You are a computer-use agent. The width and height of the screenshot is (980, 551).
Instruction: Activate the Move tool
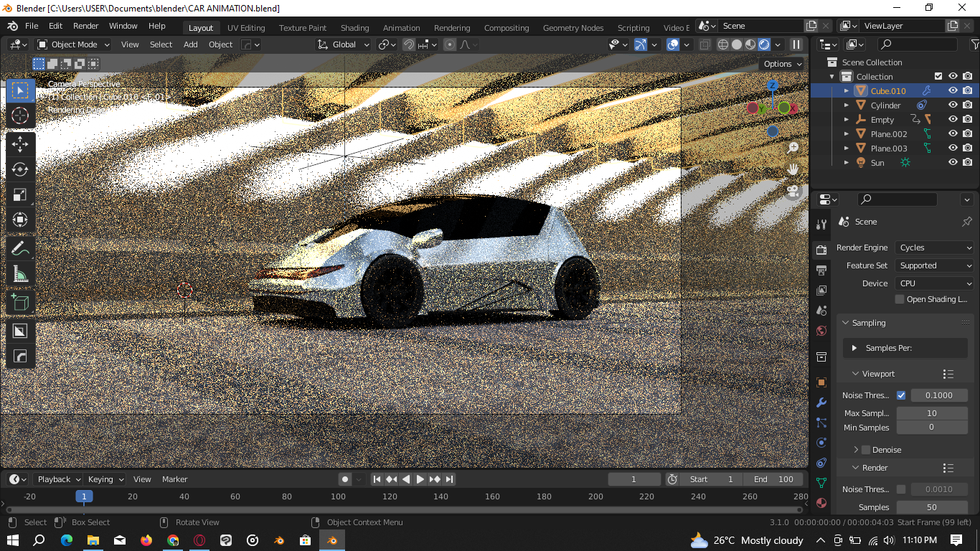[20, 144]
